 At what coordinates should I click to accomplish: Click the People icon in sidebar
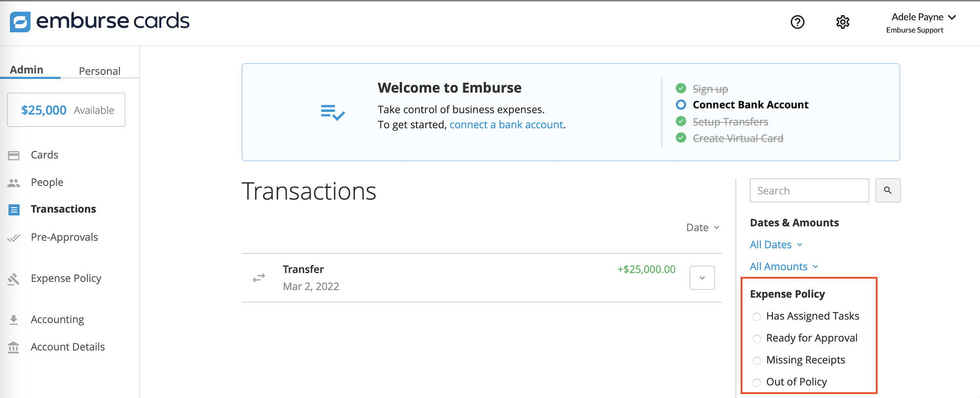point(14,183)
